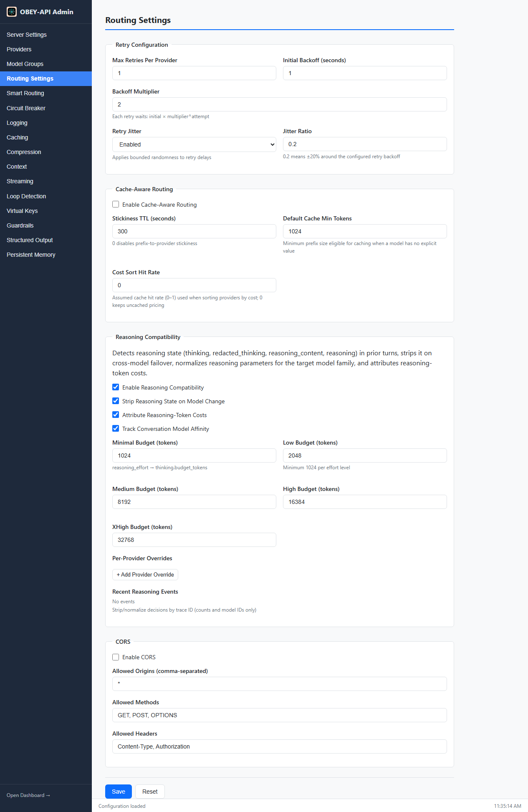This screenshot has width=528, height=812.
Task: Tick the Enable CORS checkbox
Action: (x=116, y=657)
